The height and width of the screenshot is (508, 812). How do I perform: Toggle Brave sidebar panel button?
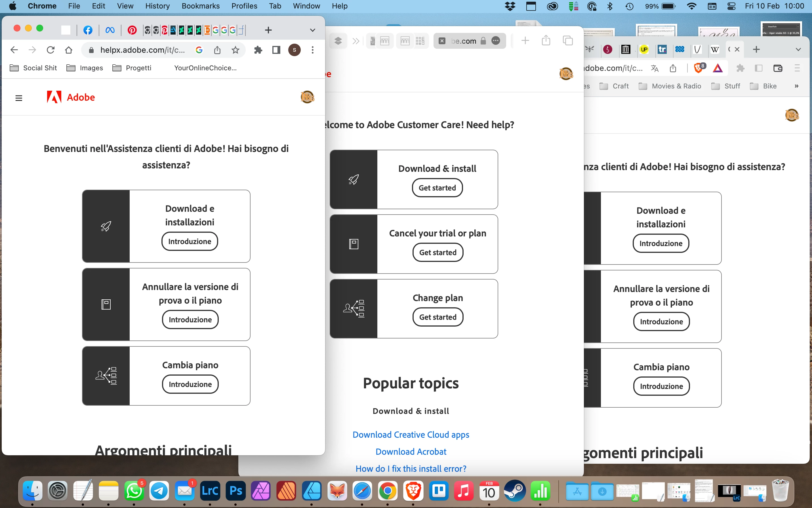[759, 68]
